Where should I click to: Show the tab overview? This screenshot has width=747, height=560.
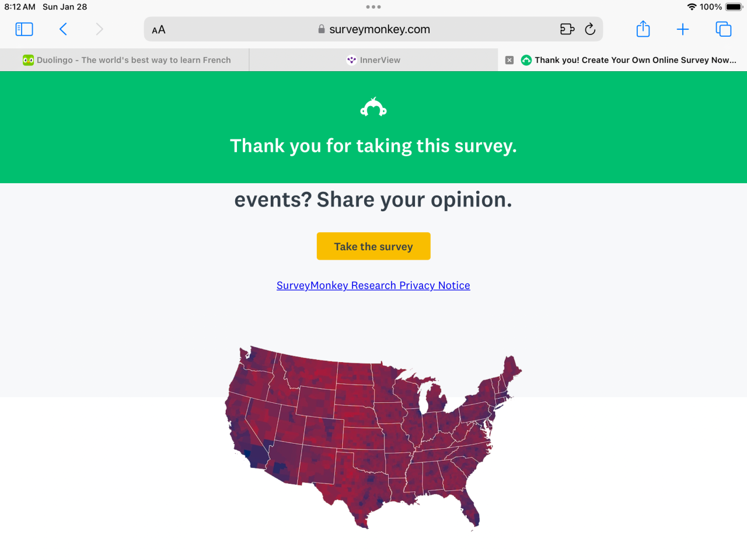click(x=723, y=29)
